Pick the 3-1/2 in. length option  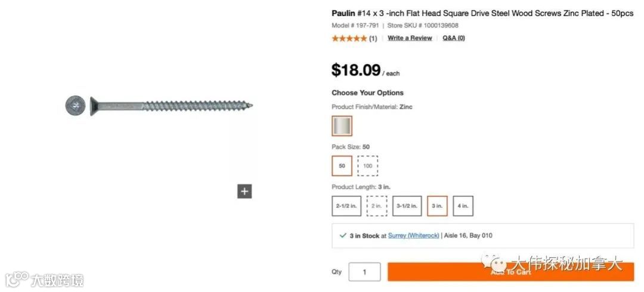point(407,206)
